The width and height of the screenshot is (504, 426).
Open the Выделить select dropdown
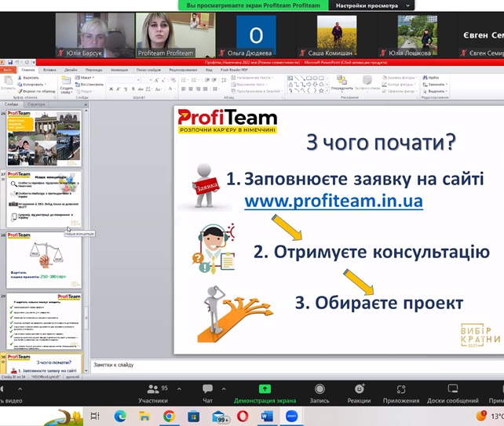435,91
